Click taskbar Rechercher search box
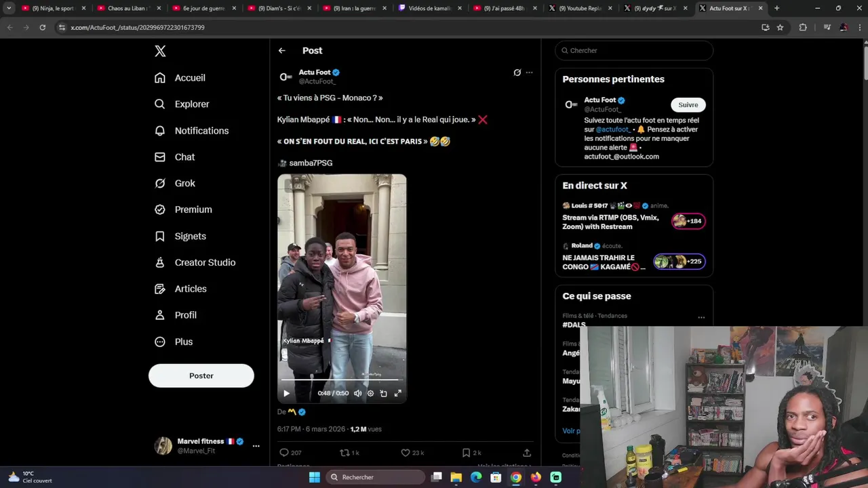The image size is (868, 488). point(374,477)
